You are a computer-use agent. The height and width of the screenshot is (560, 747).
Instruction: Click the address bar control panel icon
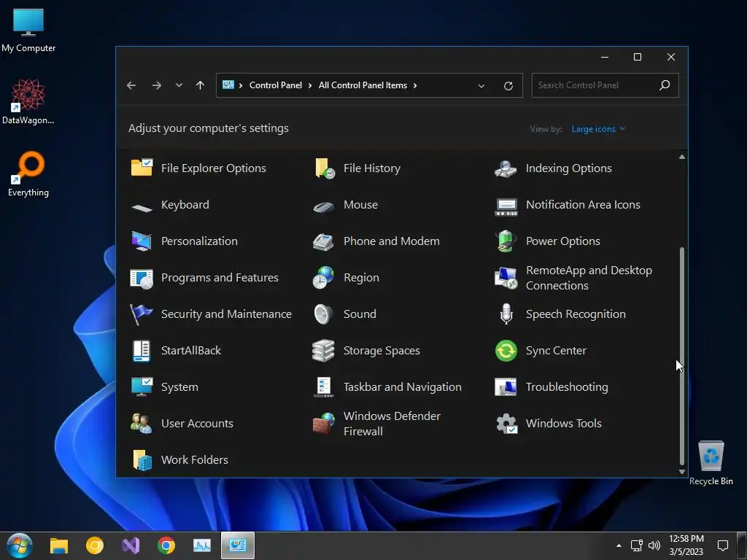[x=228, y=85]
